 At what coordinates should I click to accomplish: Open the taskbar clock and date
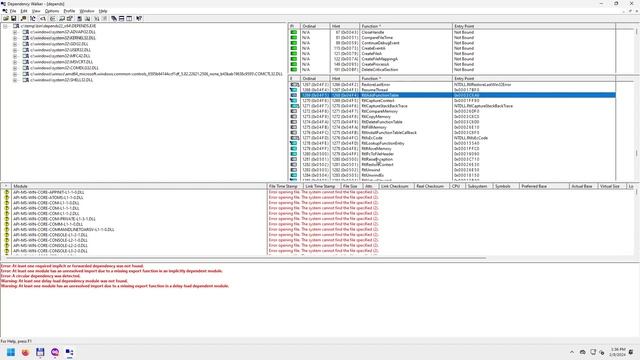pos(618,352)
